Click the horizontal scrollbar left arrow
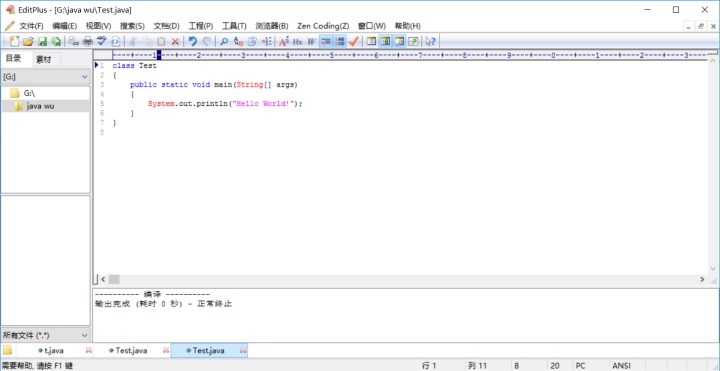The width and height of the screenshot is (720, 371). coord(103,279)
